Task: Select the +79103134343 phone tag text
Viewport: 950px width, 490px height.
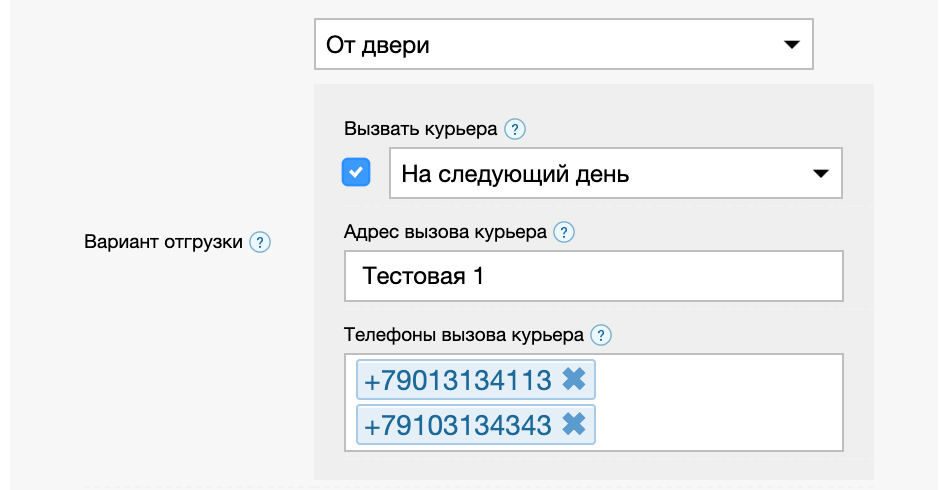Action: (458, 425)
